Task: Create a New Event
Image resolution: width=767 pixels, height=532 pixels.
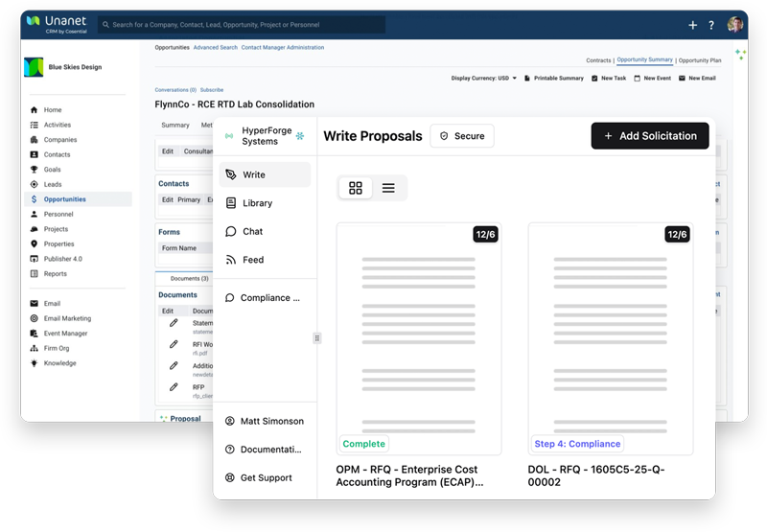Action: pyautogui.click(x=653, y=79)
